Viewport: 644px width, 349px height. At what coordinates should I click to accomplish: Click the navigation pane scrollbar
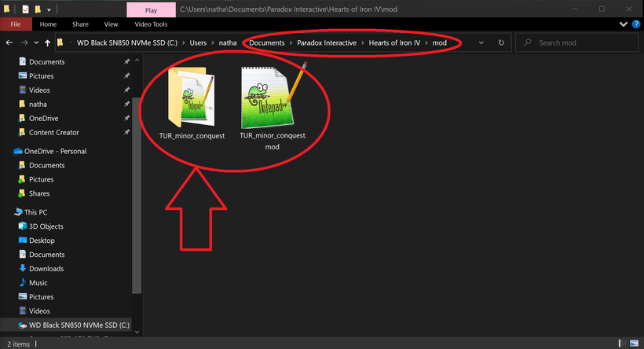pos(137,177)
